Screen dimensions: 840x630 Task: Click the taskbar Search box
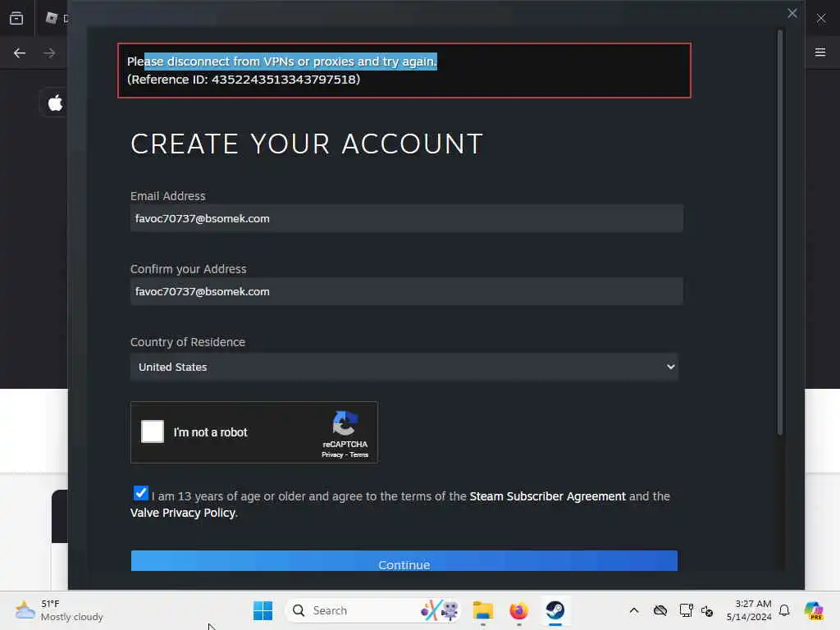[373, 610]
